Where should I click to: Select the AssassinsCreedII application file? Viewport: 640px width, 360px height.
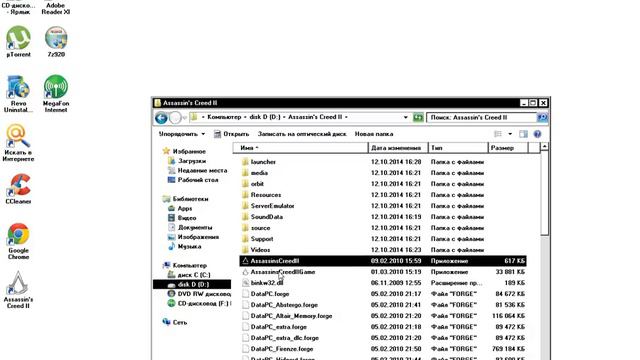pos(383,261)
